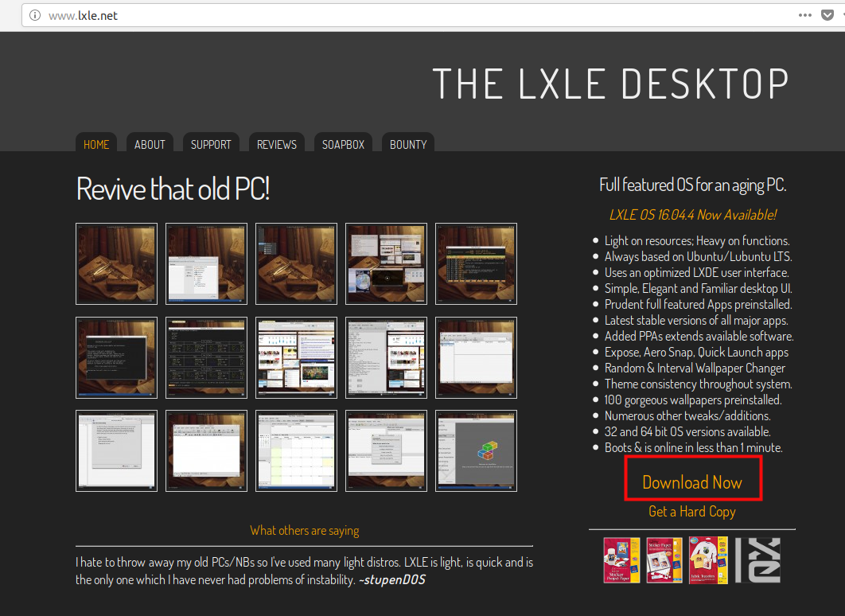The image size is (845, 616).
Task: Open third-row first thumbnail with document dialog
Action: click(116, 450)
